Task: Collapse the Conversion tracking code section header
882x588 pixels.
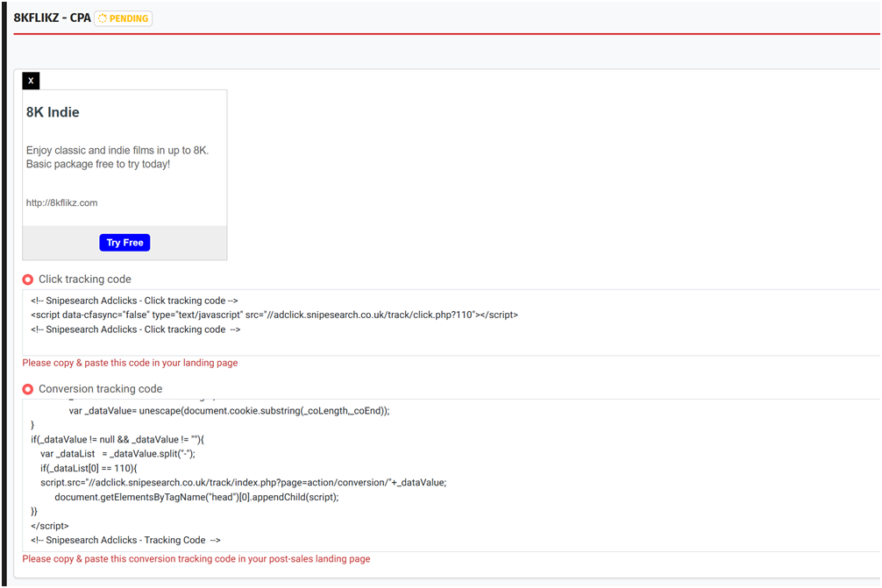Action: pyautogui.click(x=100, y=389)
